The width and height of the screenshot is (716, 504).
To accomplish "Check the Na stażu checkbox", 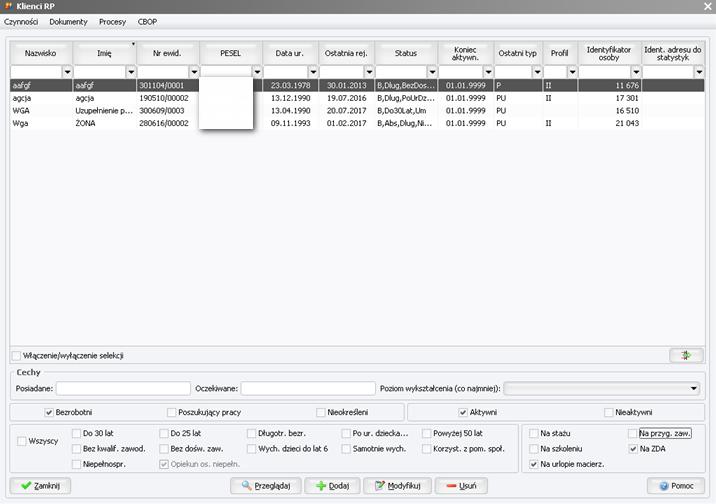I will 533,433.
